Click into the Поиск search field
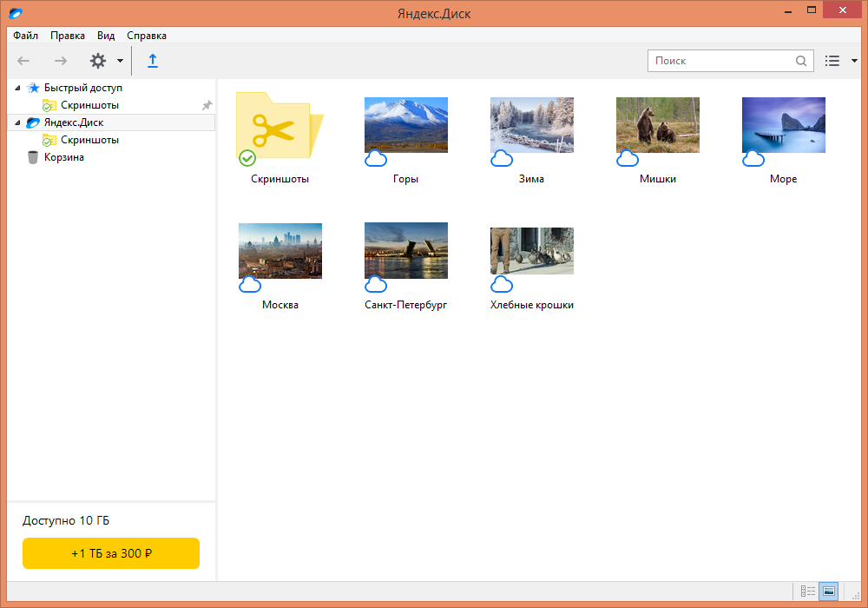Viewport: 868px width, 608px height. pyautogui.click(x=720, y=61)
